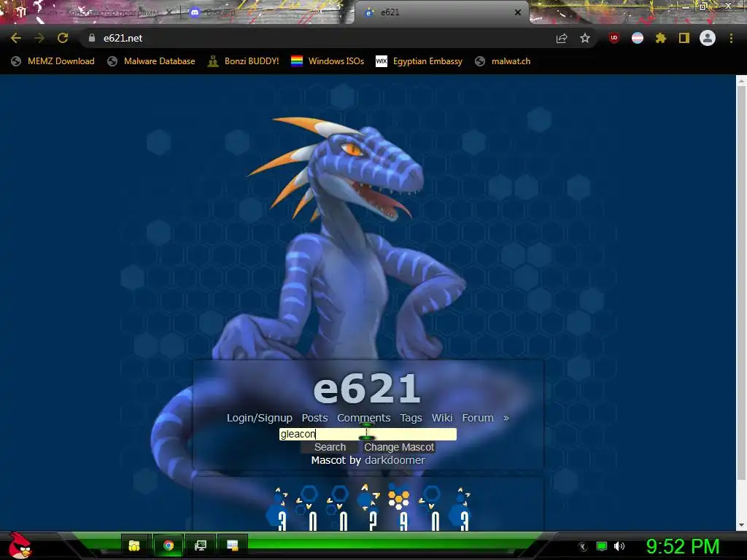Open Chrome's three-dot menu

tap(731, 38)
